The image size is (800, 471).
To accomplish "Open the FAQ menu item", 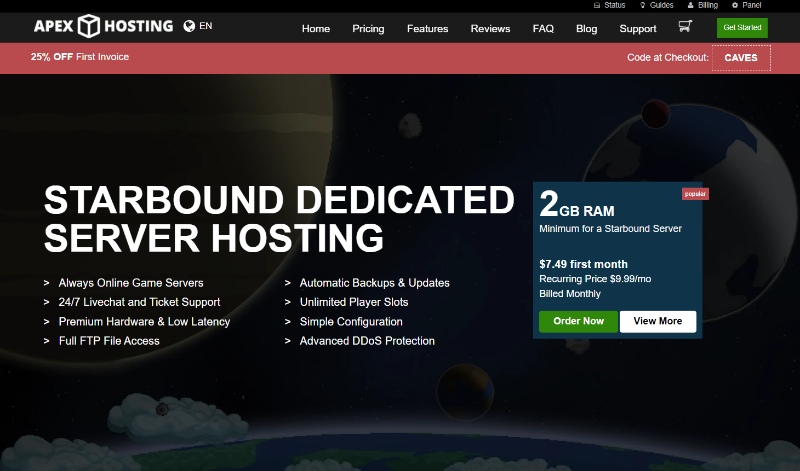I will click(543, 29).
